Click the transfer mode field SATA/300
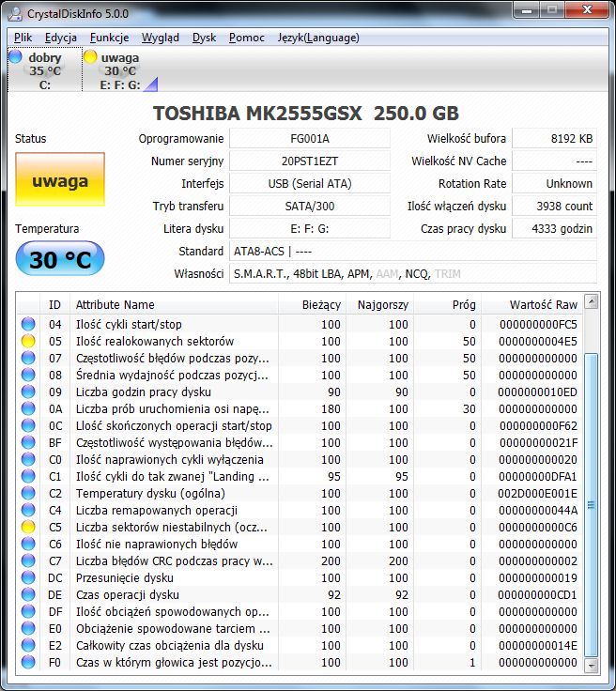This screenshot has width=616, height=691. pyautogui.click(x=310, y=207)
